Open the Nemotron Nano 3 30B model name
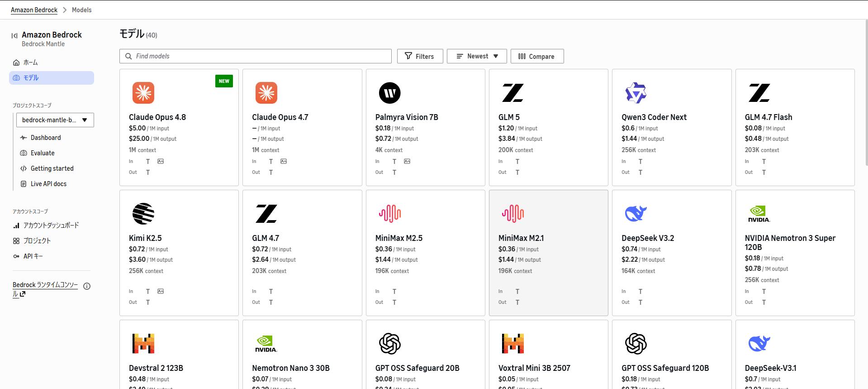Screen dimensions: 868x389 [291, 368]
